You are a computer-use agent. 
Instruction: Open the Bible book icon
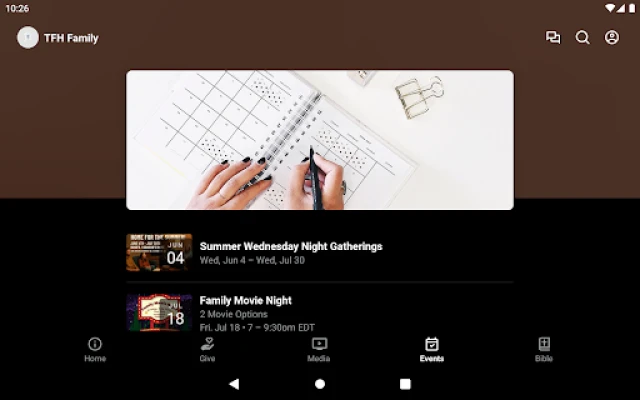tap(544, 344)
